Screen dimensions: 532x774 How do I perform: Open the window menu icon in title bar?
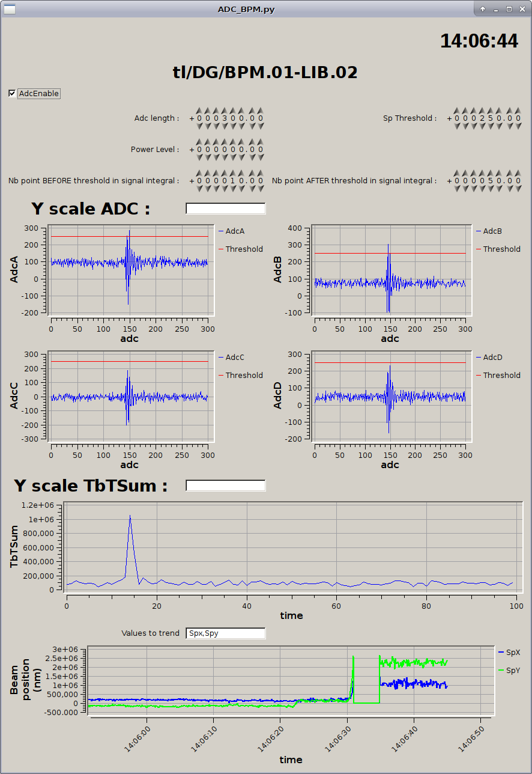(10, 9)
